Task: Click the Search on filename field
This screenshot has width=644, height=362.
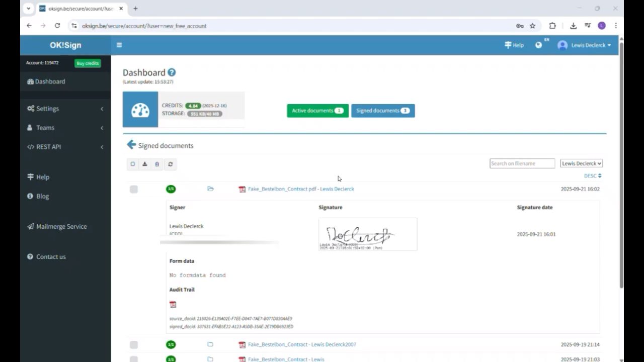Action: pos(522,163)
